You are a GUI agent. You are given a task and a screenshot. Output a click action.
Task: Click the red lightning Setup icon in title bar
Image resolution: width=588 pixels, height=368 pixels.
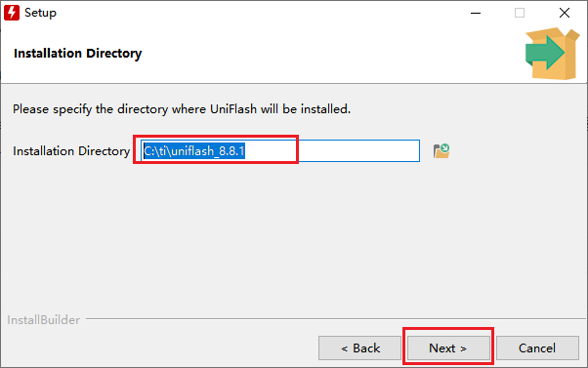coord(12,13)
